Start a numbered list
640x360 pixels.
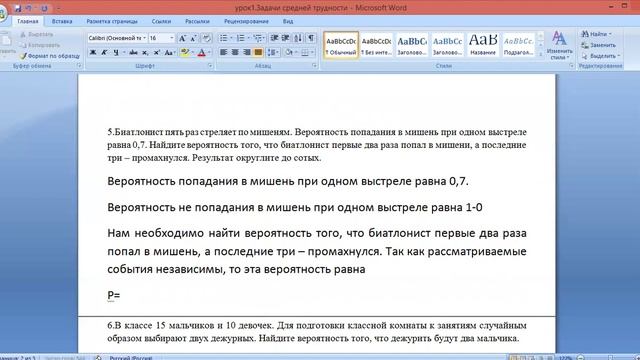click(240, 38)
